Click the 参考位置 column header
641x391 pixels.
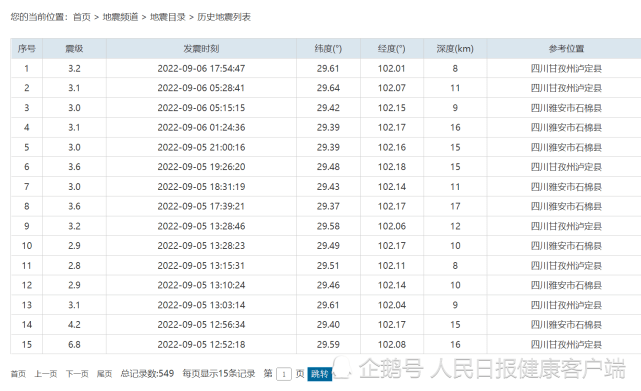(x=566, y=49)
